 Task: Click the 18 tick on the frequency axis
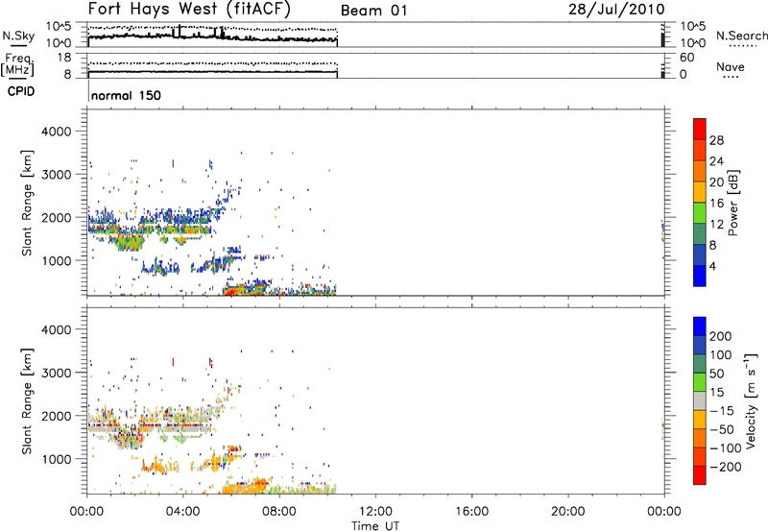tap(64, 58)
